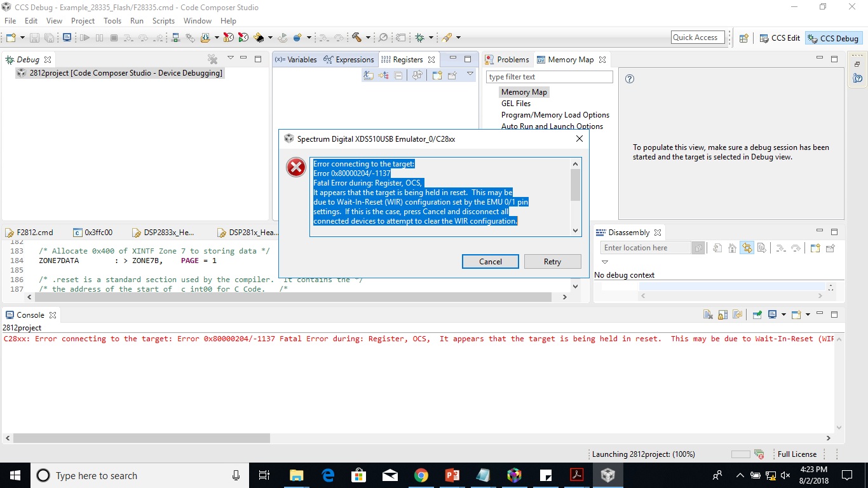This screenshot has height=488, width=868.
Task: Click the home icon in Disassembly toolbar
Action: pos(732,248)
